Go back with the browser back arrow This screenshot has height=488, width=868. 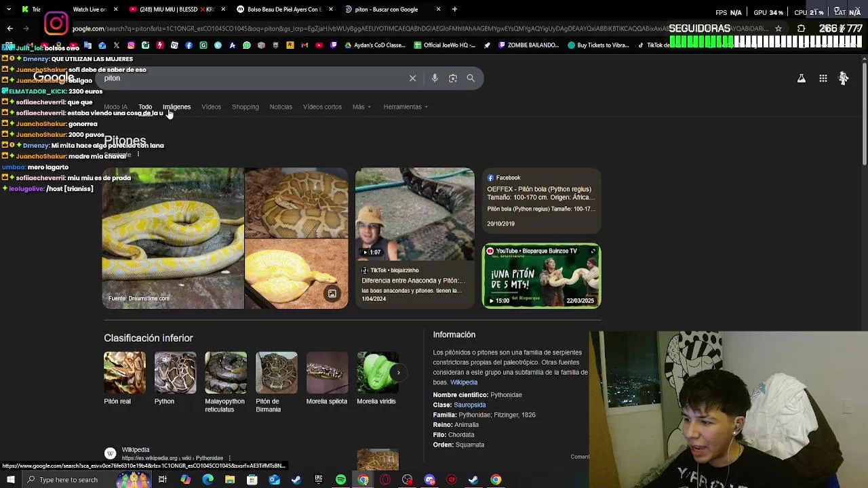point(9,28)
